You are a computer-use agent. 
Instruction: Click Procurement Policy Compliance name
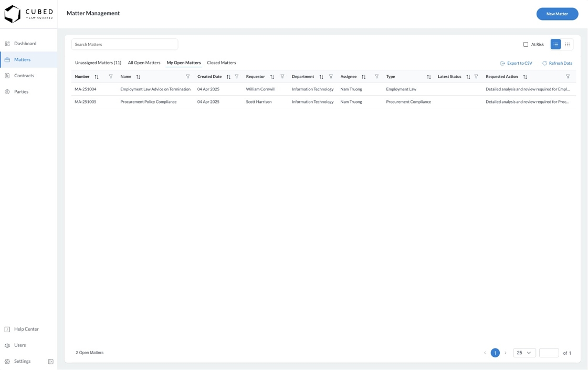pyautogui.click(x=149, y=101)
